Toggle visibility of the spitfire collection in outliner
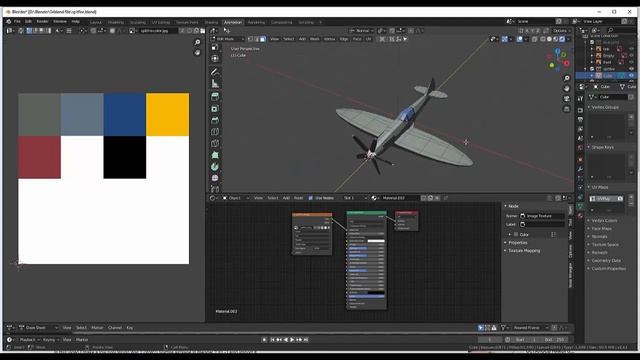640x360 pixels. click(631, 69)
